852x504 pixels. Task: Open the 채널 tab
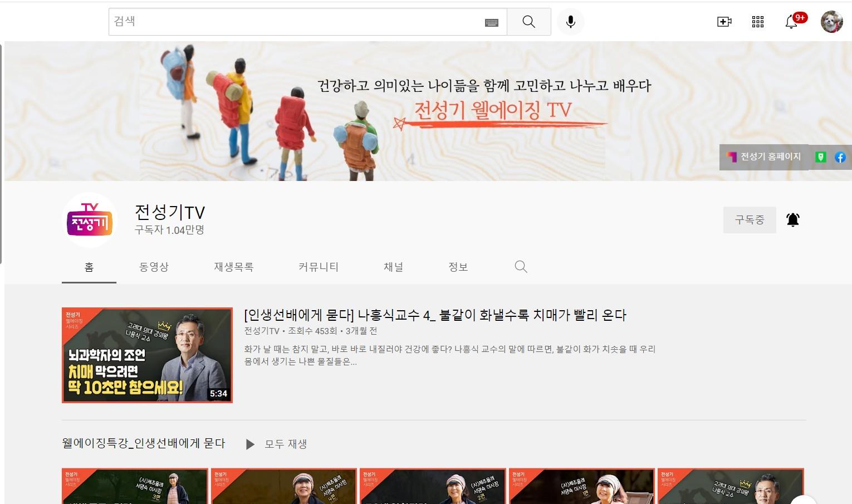(x=393, y=267)
